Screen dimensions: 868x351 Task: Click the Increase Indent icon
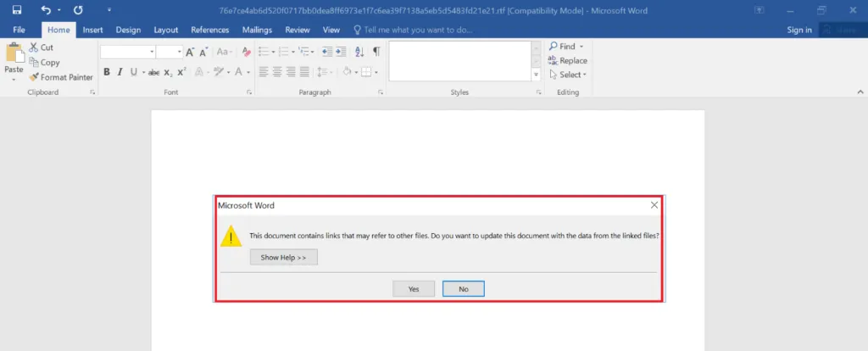[x=341, y=52]
